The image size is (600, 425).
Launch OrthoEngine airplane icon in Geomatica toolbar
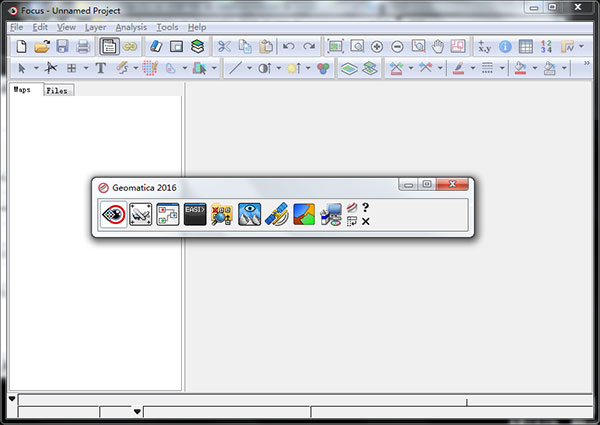coord(140,214)
